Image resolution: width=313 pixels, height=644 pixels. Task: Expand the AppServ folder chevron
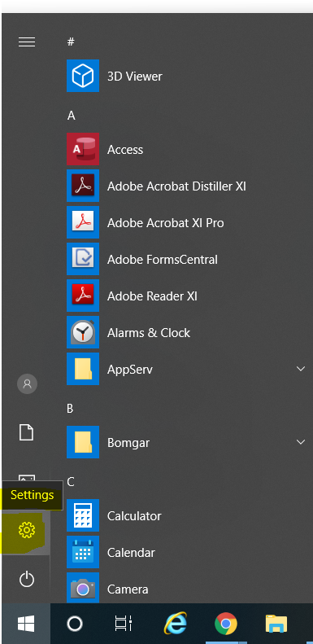click(x=301, y=369)
